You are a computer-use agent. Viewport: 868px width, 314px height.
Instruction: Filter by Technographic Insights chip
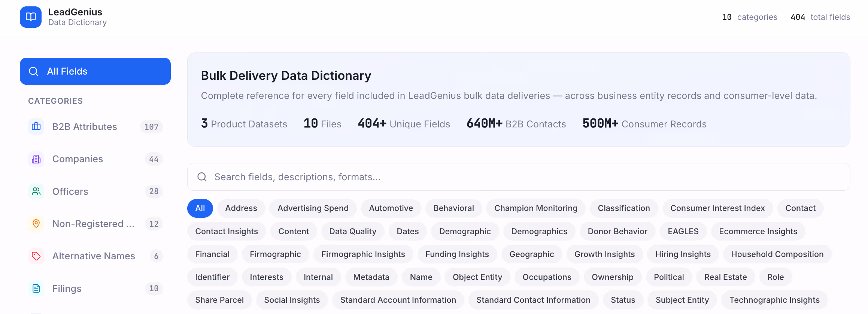click(x=774, y=300)
